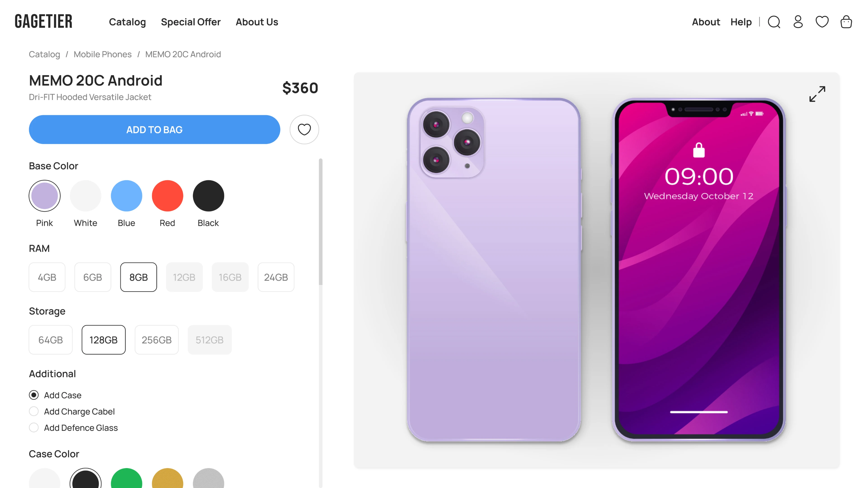Add product to favorites heart button

coord(304,130)
